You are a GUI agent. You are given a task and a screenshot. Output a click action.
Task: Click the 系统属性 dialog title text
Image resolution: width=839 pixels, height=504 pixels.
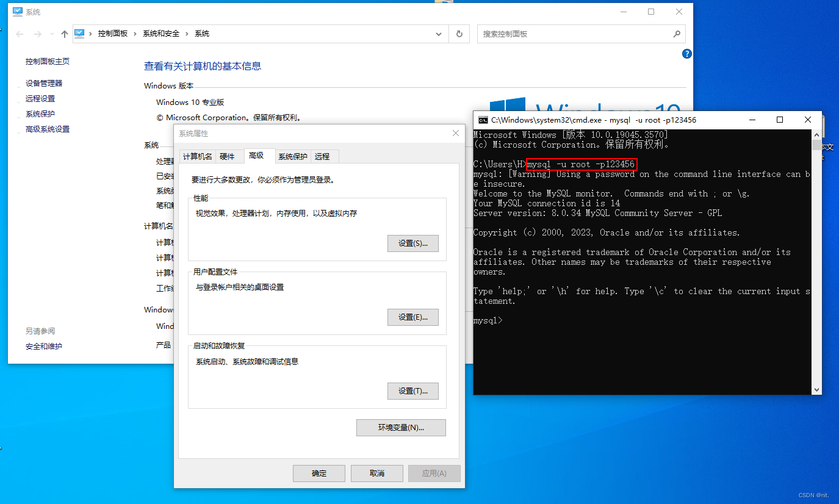pyautogui.click(x=193, y=134)
